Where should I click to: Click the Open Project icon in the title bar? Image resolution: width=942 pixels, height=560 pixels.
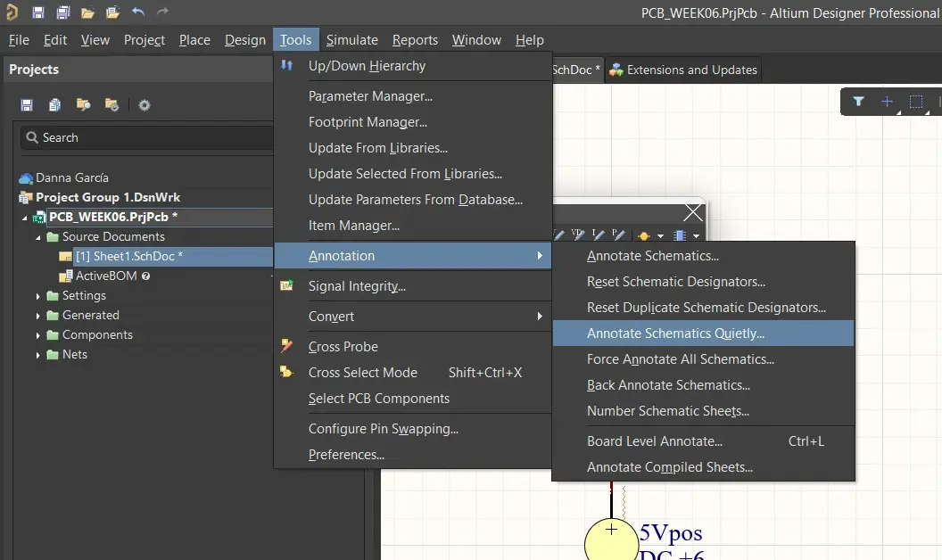(112, 12)
